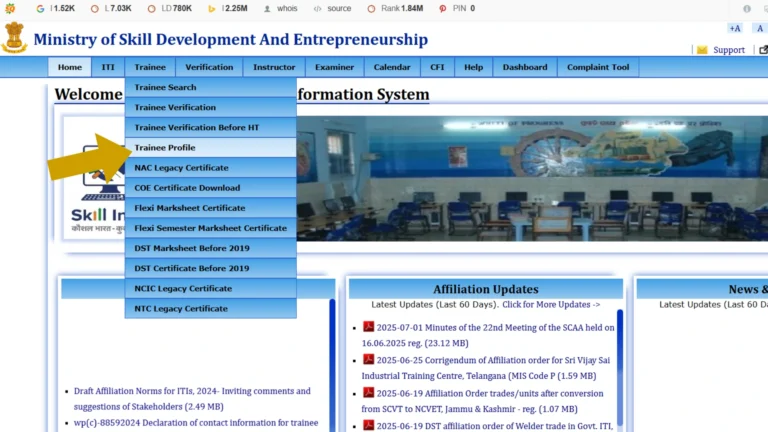This screenshot has height=432, width=768.
Task: Click the Affiliation Updates panel scrollbar
Action: (x=621, y=370)
